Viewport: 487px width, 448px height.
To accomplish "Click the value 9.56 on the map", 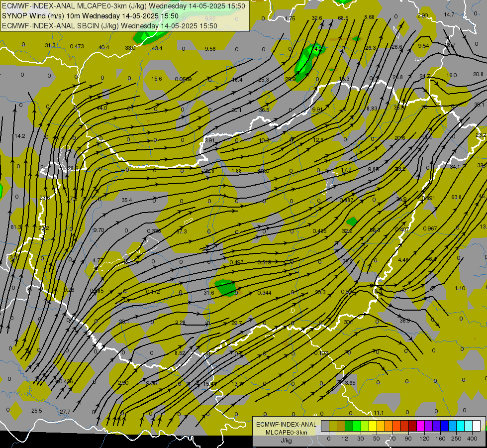I will tap(210, 48).
